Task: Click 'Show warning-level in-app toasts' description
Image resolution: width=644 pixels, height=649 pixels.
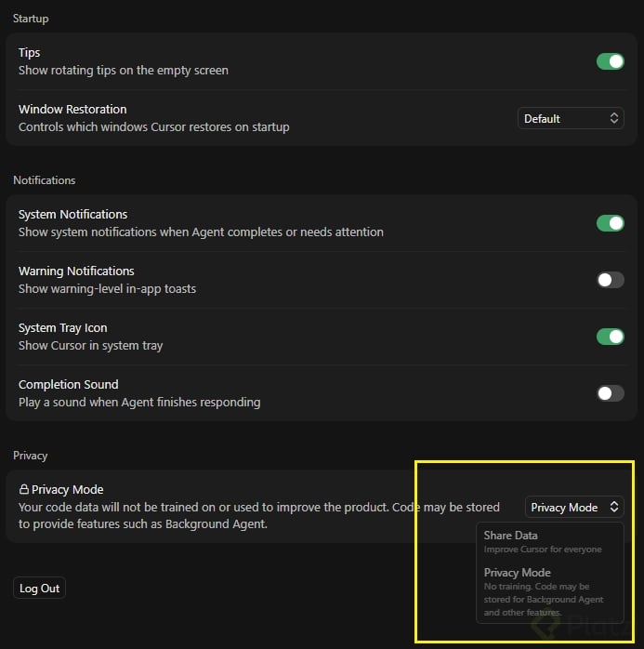Action: click(107, 289)
